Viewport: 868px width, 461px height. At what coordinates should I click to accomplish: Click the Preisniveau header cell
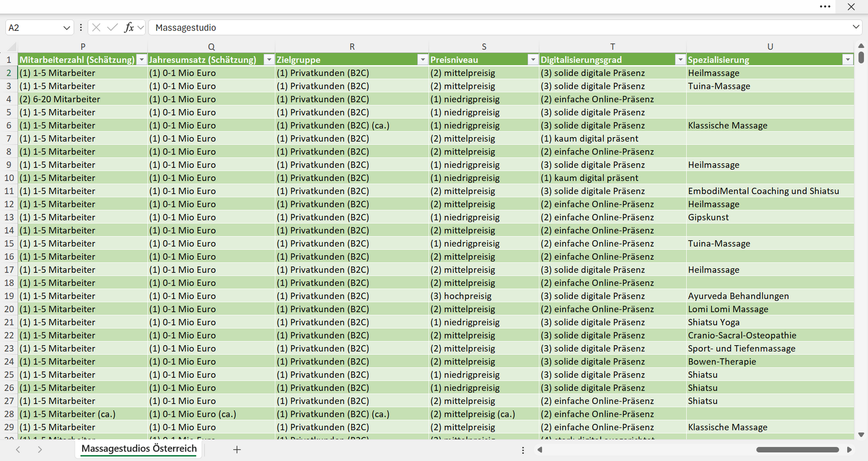[x=484, y=60]
